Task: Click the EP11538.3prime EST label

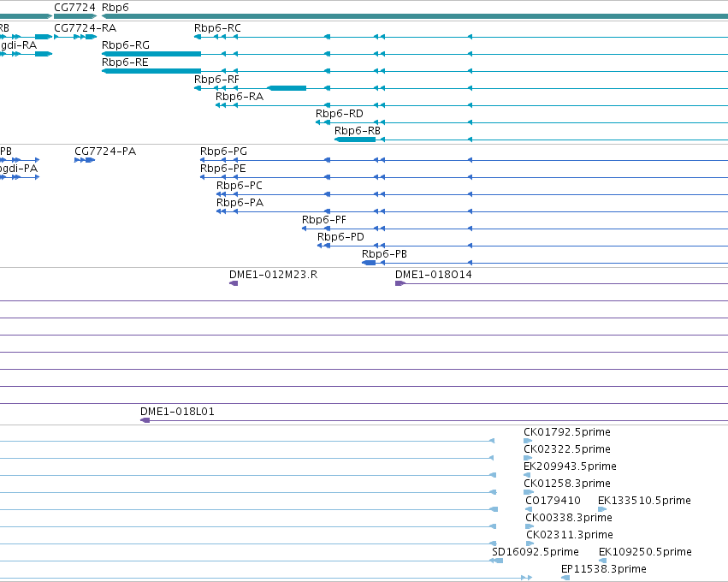Action: click(604, 570)
